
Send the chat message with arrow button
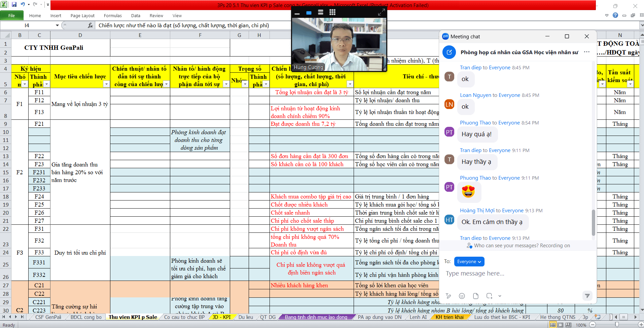pyautogui.click(x=587, y=296)
